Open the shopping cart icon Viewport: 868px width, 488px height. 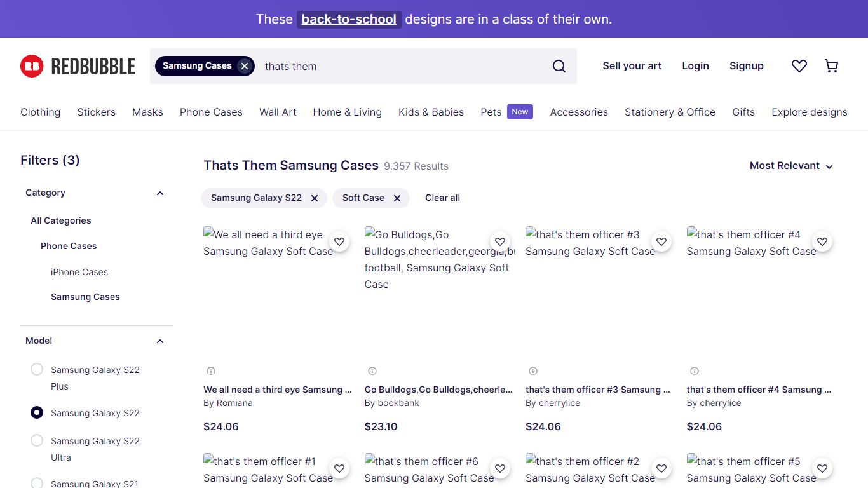point(831,66)
